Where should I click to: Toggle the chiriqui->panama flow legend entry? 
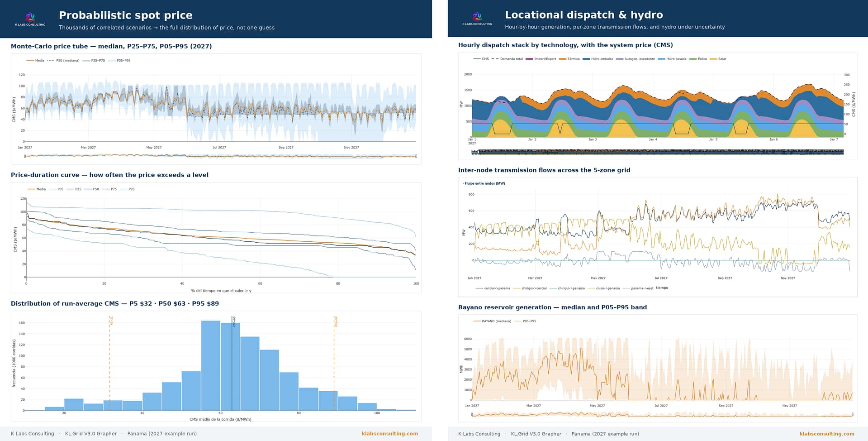pyautogui.click(x=567, y=288)
